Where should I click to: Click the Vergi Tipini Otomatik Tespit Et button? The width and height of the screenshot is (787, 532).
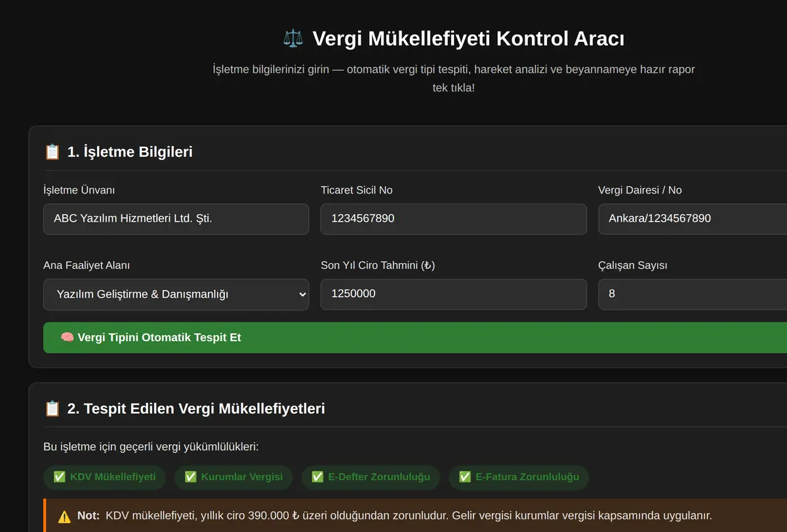point(415,338)
